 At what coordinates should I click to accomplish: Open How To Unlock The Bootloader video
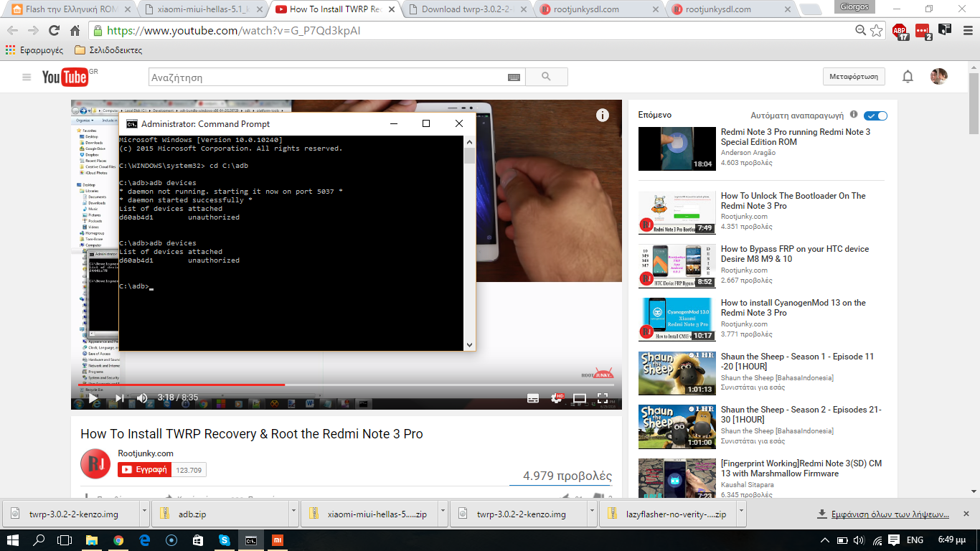pyautogui.click(x=793, y=201)
